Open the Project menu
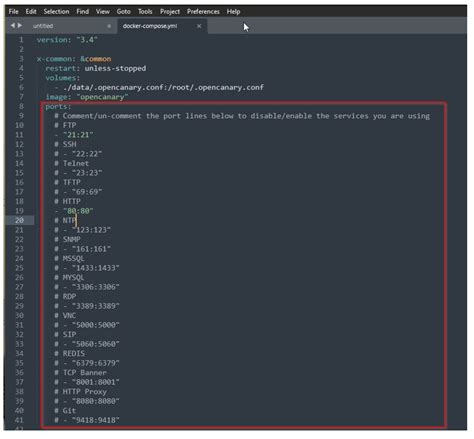The image size is (474, 439). [170, 12]
